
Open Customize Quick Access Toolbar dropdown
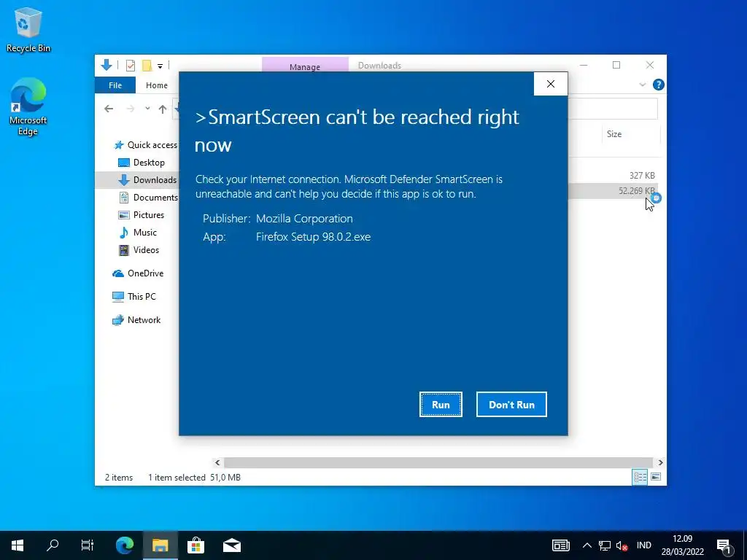click(160, 66)
